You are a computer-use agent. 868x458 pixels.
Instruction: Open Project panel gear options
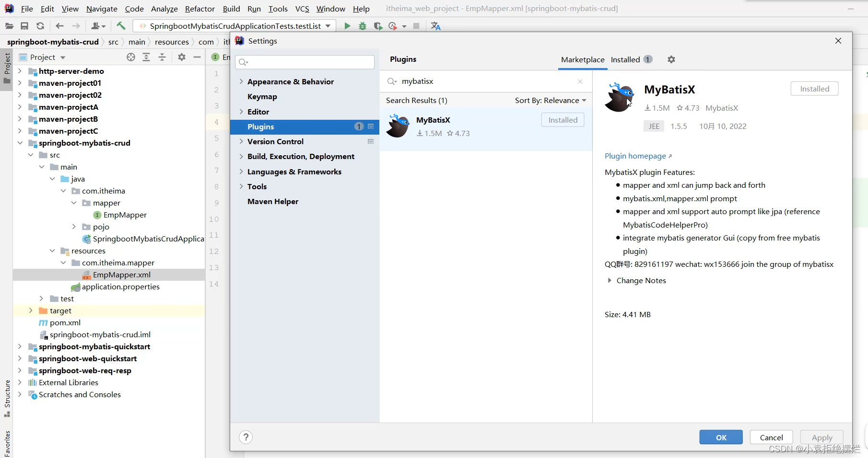(181, 57)
